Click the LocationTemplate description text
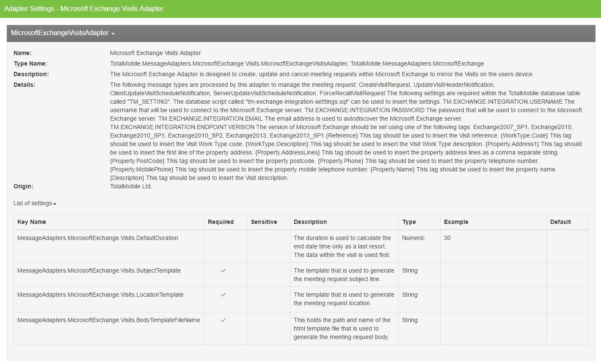Image resolution: width=601 pixels, height=364 pixels. point(344,299)
